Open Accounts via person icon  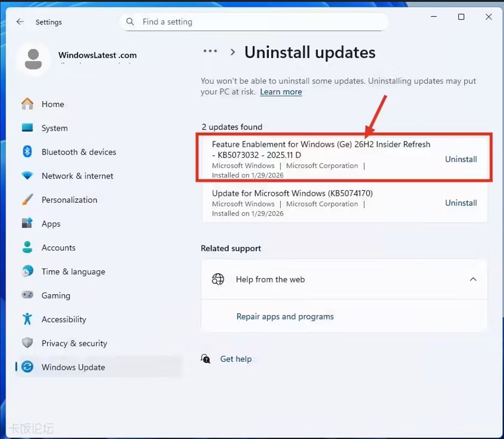click(x=27, y=248)
